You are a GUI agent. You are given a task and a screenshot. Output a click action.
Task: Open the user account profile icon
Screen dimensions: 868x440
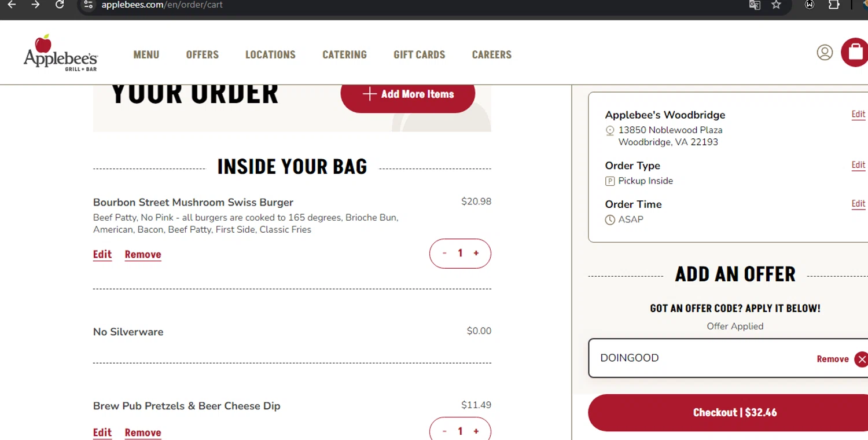(825, 53)
